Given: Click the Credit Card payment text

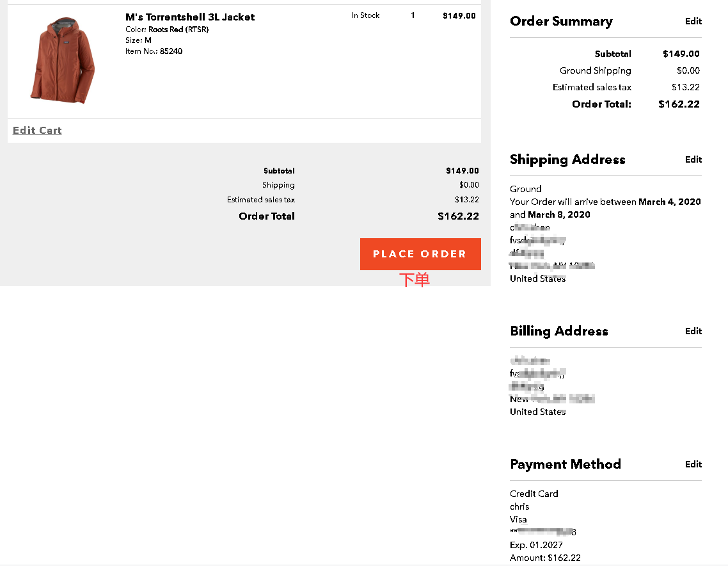Looking at the screenshot, I should tap(534, 494).
